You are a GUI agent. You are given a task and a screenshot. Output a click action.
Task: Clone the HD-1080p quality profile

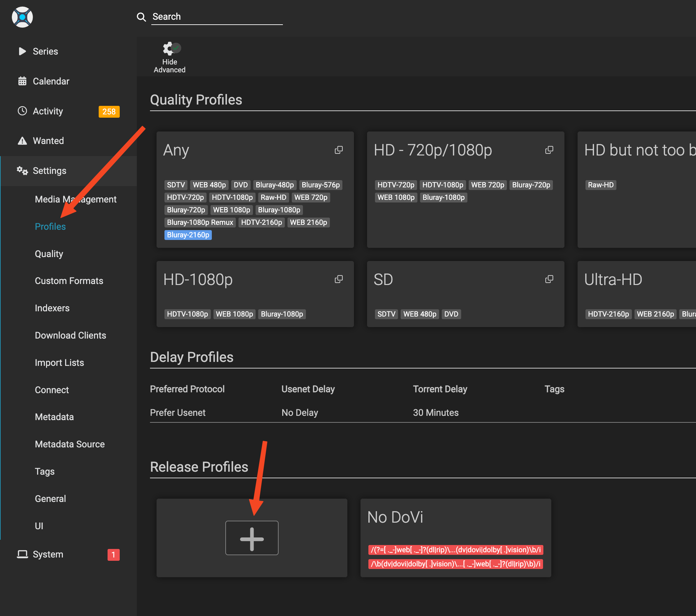338,279
